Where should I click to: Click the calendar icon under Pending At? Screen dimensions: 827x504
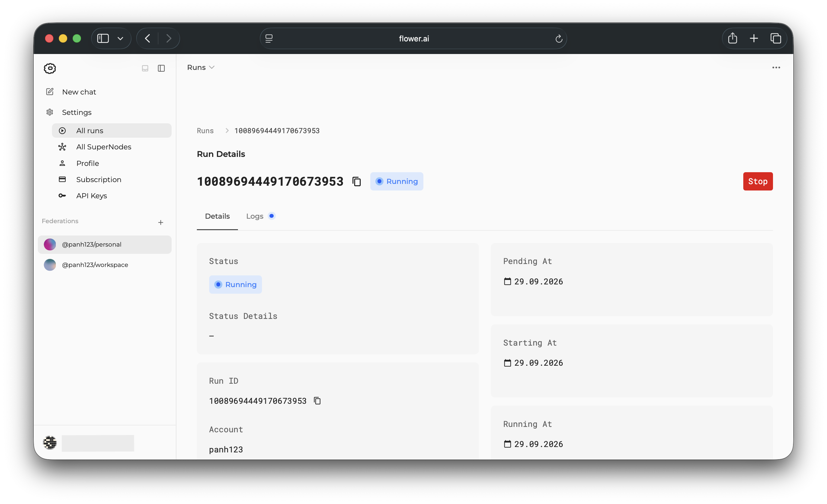tap(507, 281)
